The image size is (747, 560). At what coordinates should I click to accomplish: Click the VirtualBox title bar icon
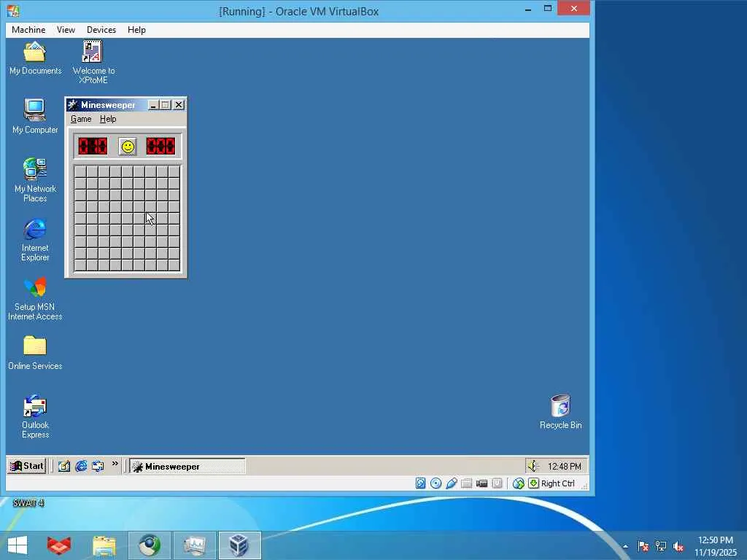coord(13,10)
